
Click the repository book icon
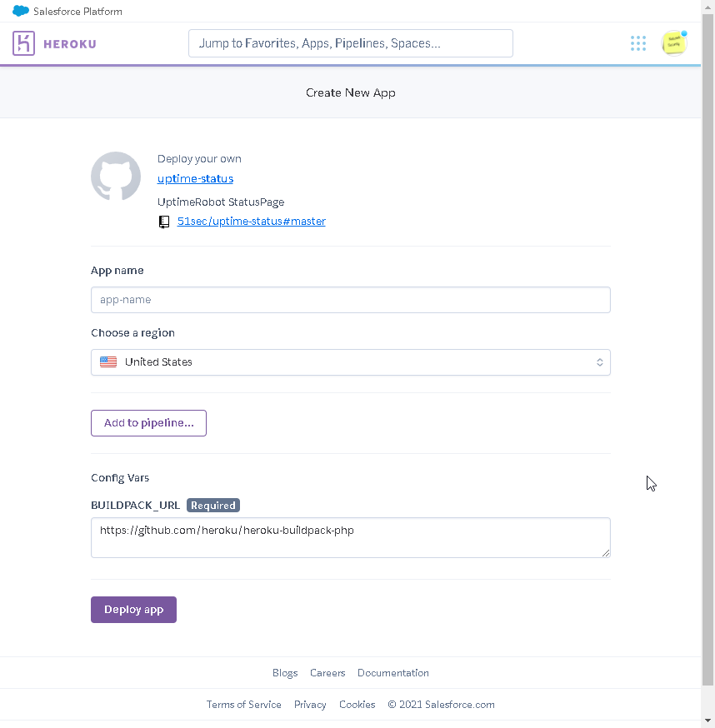164,222
